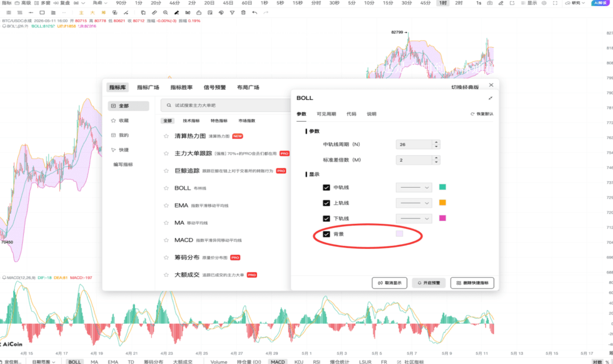The height and width of the screenshot is (364, 613).
Task: Click the 切换经典版 link
Action: click(x=465, y=87)
